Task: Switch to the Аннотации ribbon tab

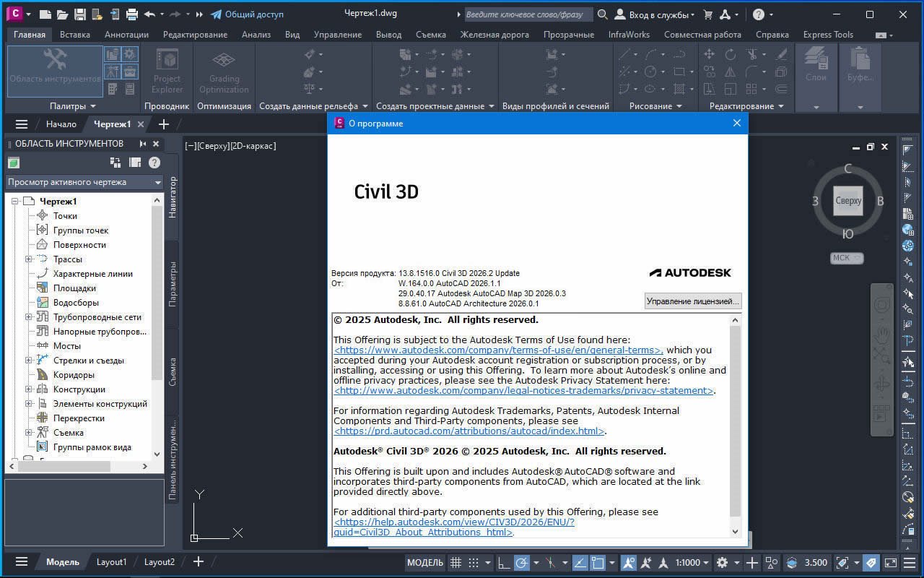Action: (x=126, y=34)
